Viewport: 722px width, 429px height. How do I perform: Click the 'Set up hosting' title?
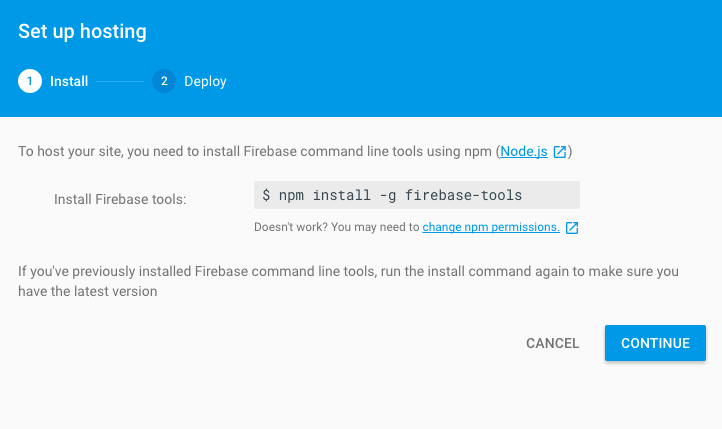coord(82,31)
